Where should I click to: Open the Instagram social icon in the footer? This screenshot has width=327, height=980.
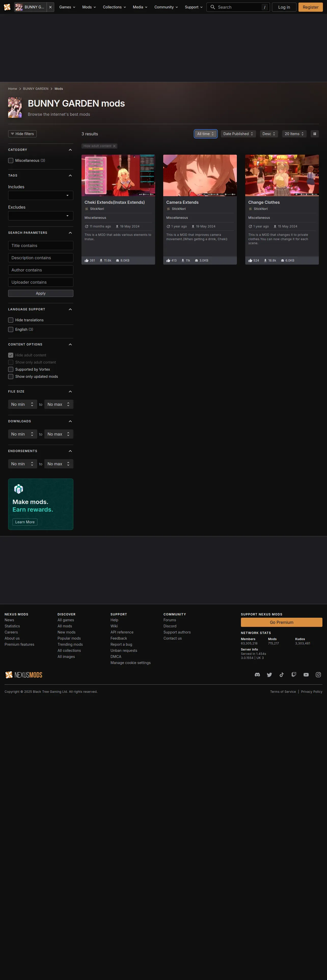click(x=318, y=674)
